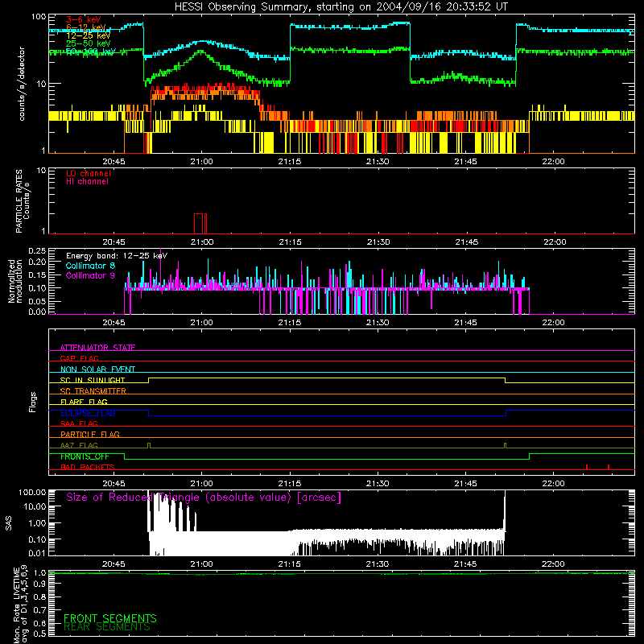
Task: Select the blue ECLIPSE_FLAG label
Action: (88, 413)
